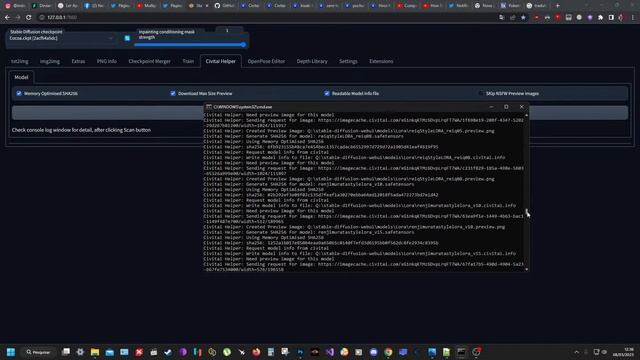Click inpainting mask strength number field
Screen dimensions: 640x360
point(227,31)
